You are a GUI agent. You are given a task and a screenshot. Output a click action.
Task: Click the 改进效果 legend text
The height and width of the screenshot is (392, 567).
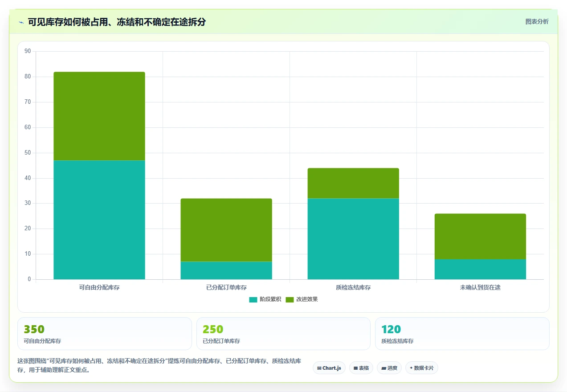(307, 299)
